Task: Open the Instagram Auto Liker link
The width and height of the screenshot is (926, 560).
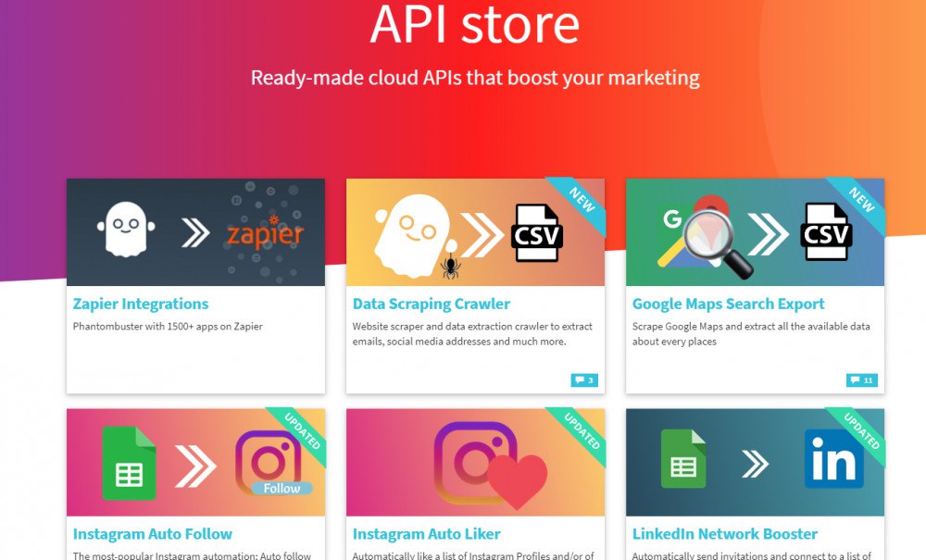Action: tap(426, 534)
